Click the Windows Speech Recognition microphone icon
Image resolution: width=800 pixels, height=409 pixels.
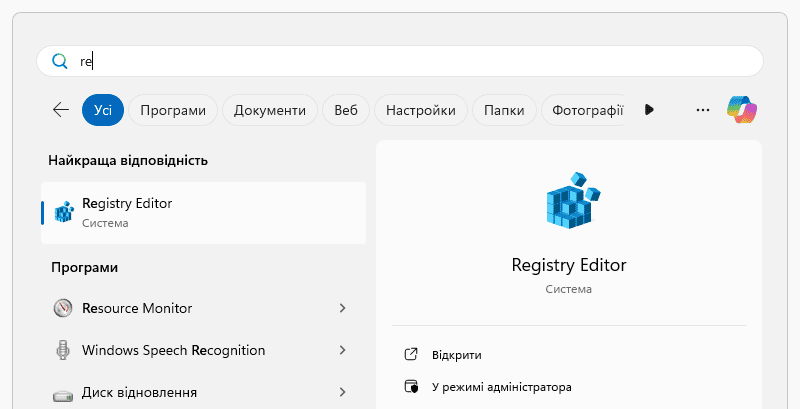tap(64, 350)
